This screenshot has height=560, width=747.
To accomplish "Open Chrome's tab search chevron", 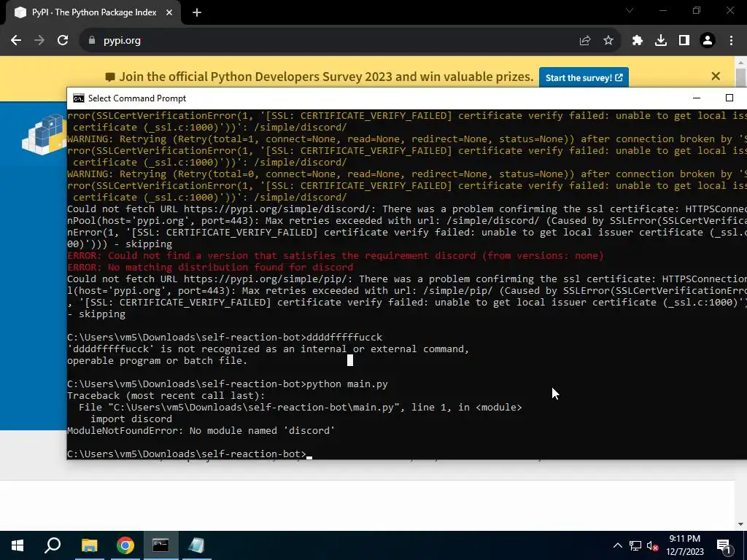I will tap(630, 10).
